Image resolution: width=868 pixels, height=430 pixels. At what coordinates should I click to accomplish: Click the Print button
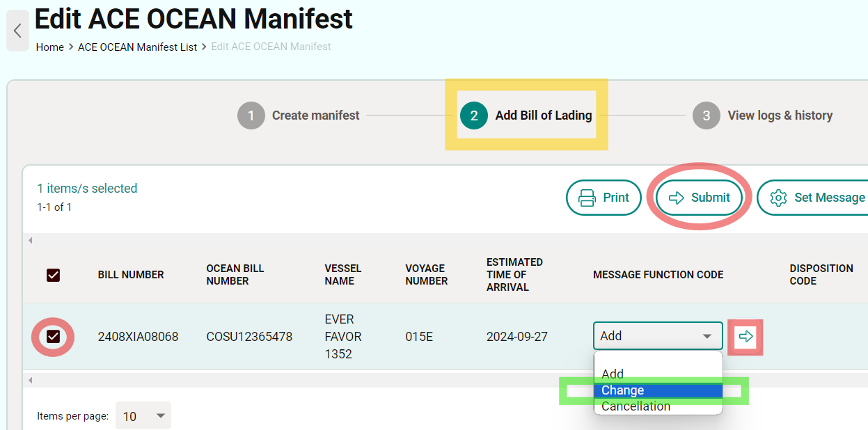pos(603,198)
